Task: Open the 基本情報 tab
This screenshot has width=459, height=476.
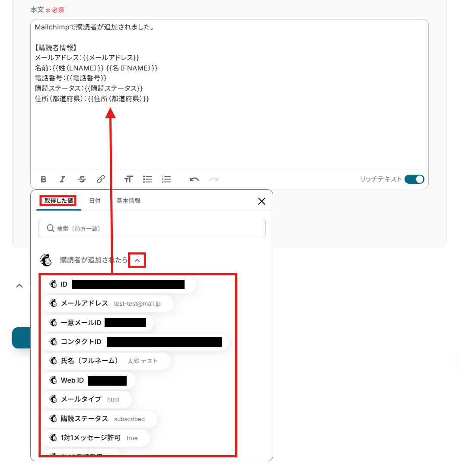Action: [128, 201]
